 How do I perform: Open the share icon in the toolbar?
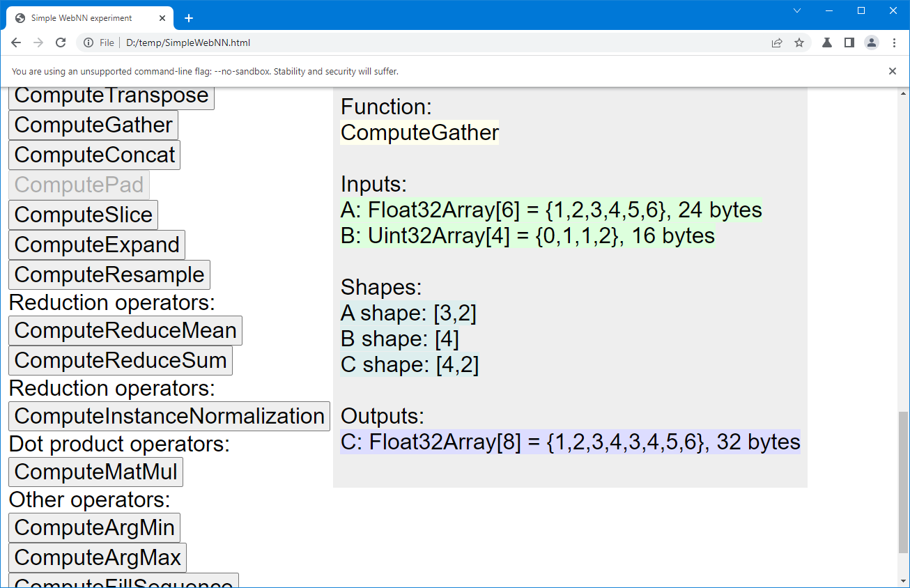(776, 42)
